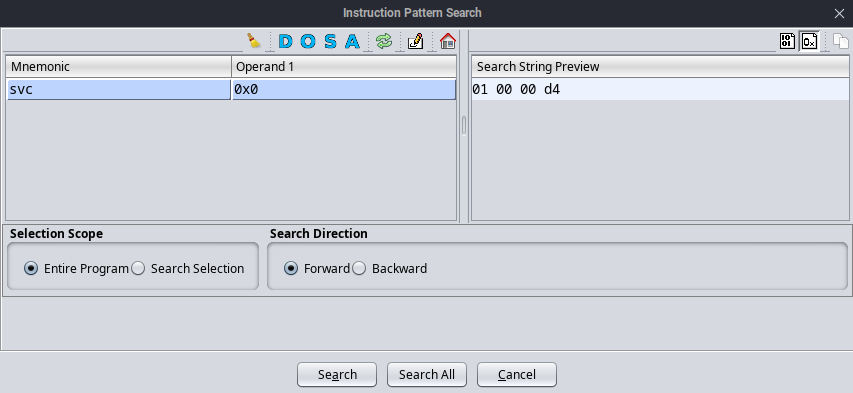Select Search Selection radio button
Viewport: 853px width, 393px height.
pyautogui.click(x=138, y=268)
